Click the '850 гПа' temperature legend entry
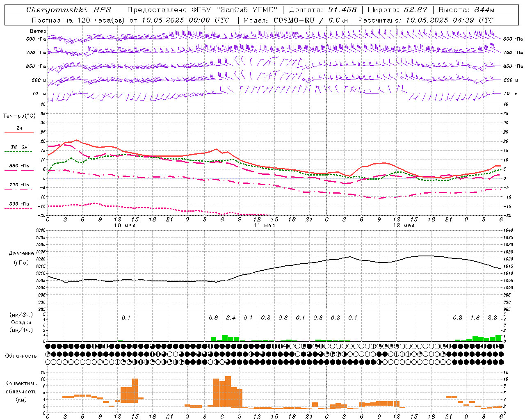The width and height of the screenshot is (525, 420). click(x=19, y=166)
